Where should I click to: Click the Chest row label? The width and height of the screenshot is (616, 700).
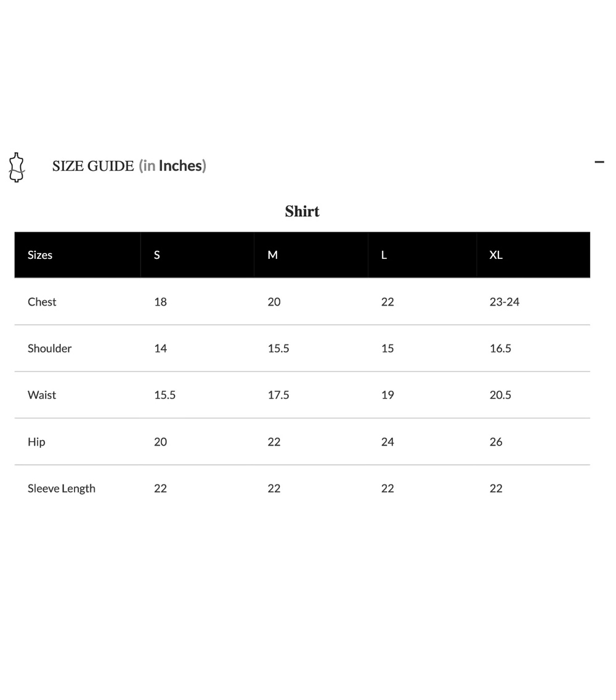pyautogui.click(x=42, y=302)
